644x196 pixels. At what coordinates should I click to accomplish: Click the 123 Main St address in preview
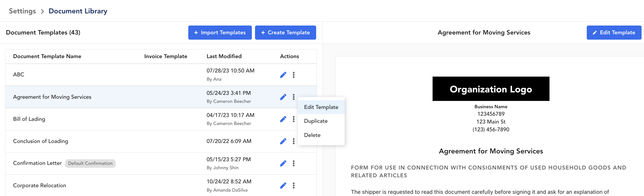click(x=491, y=122)
